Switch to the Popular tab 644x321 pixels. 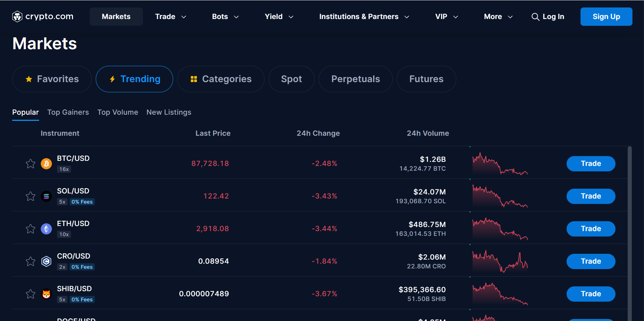[25, 112]
